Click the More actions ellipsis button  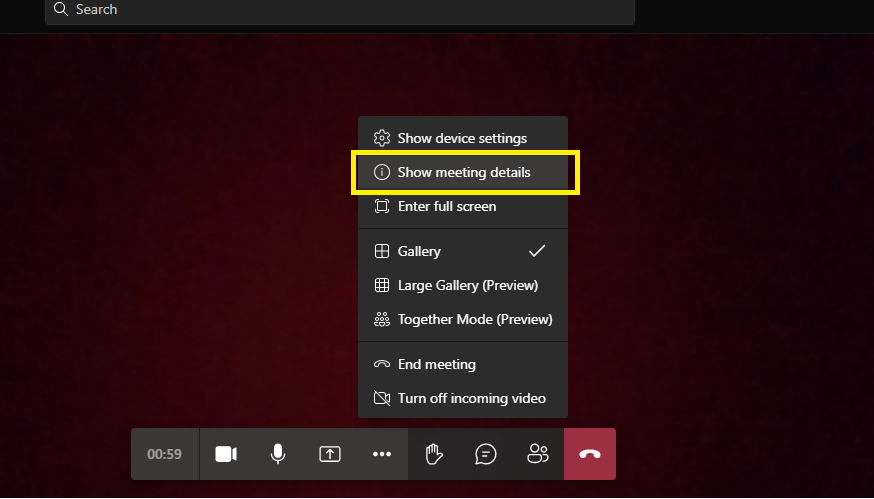pos(382,454)
